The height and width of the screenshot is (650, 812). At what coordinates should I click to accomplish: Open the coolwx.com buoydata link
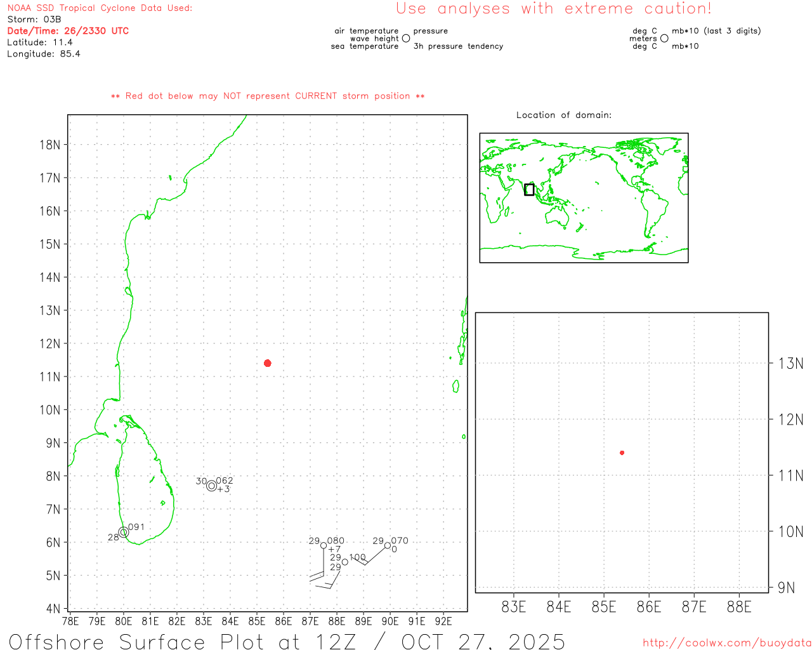[727, 643]
